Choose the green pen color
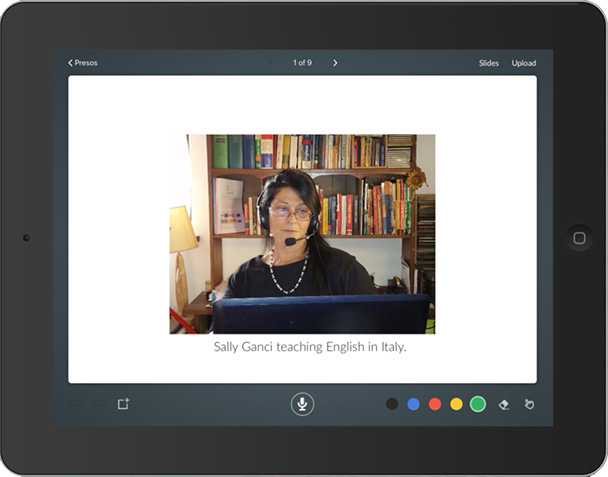This screenshot has width=608, height=477. tap(478, 404)
